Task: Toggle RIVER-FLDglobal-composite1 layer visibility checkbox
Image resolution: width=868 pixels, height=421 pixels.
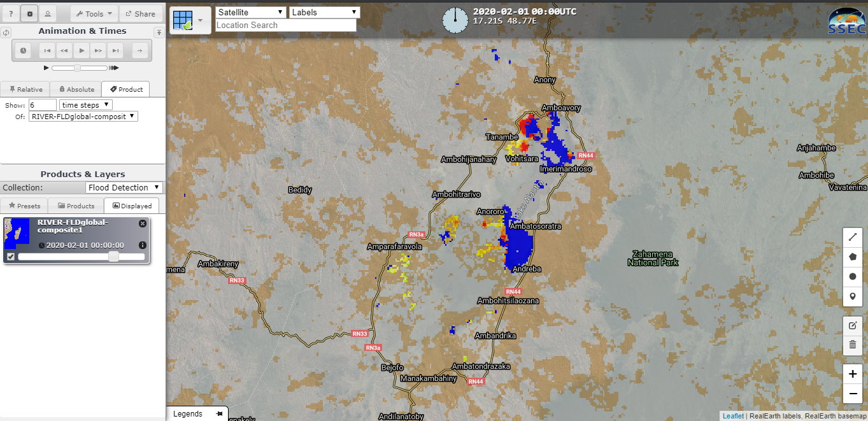Action: [10, 257]
